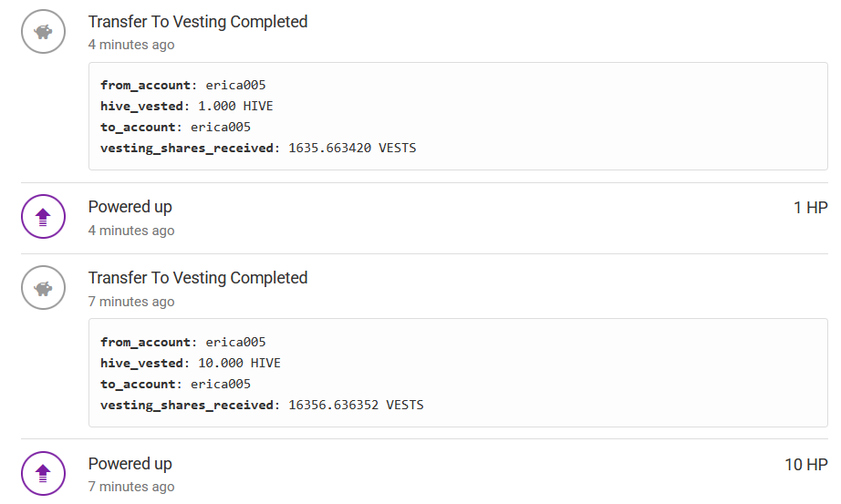
Task: Open the Transfer To Vesting Completed title from 7 minutes ago
Action: [198, 278]
